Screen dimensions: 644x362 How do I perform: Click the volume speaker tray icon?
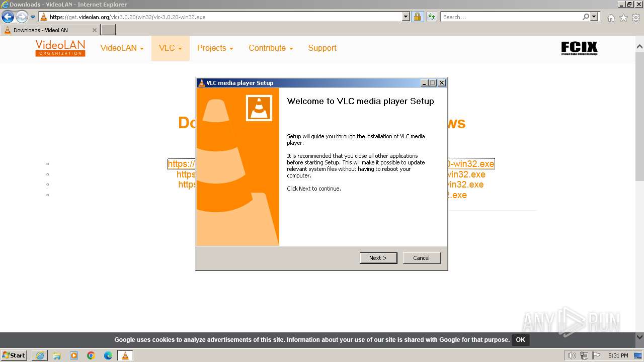click(572, 355)
